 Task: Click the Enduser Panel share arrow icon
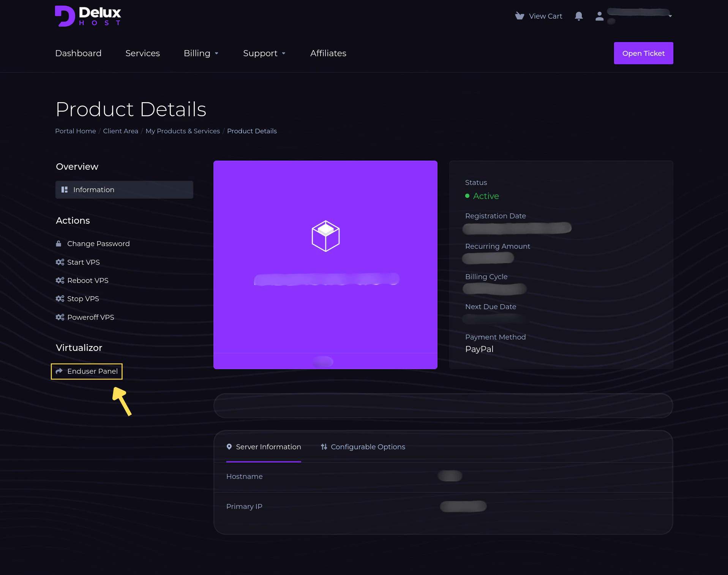tap(59, 371)
